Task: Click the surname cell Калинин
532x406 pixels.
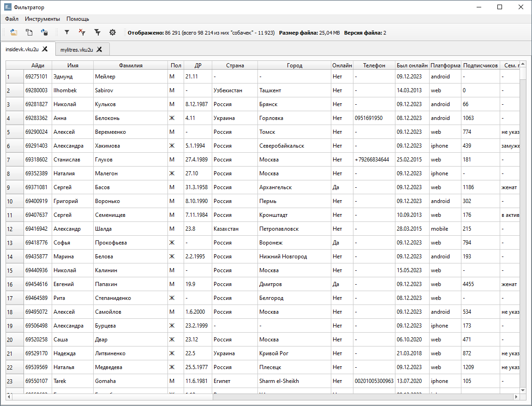Action: (131, 270)
